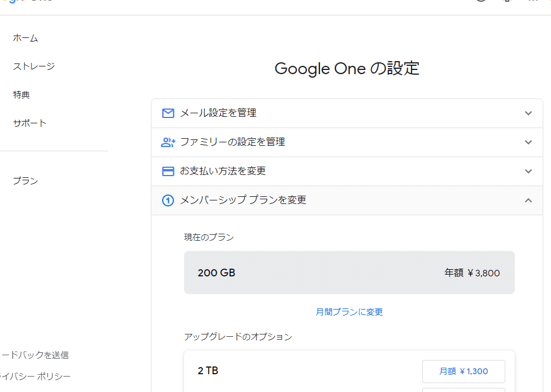Click the payment card icon beside お支払い方法を変更
Screen dimensions: 551x392
click(x=168, y=171)
